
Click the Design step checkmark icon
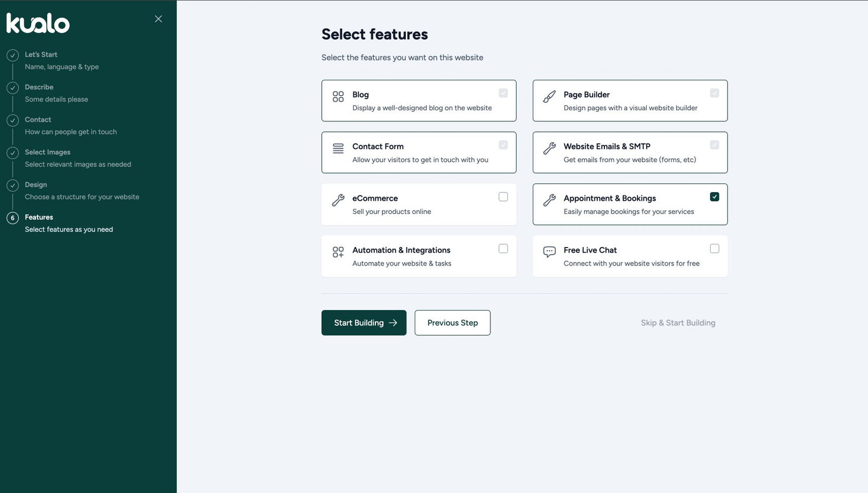tap(12, 185)
